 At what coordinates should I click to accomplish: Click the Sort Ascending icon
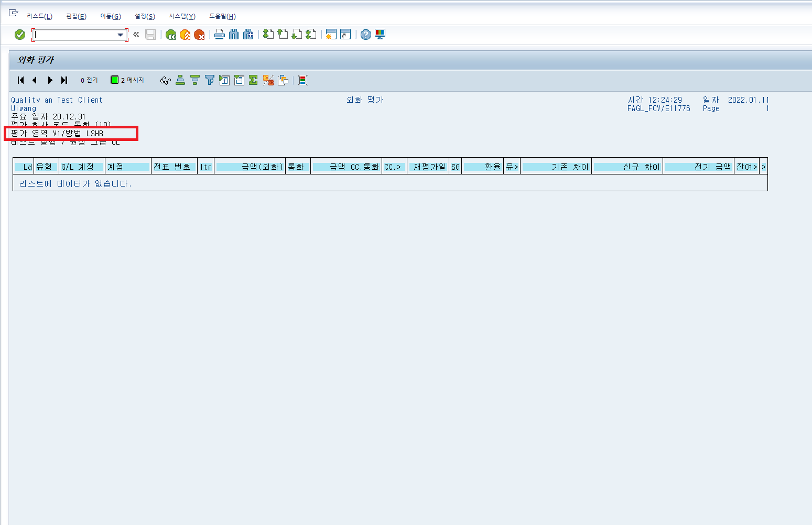(180, 80)
